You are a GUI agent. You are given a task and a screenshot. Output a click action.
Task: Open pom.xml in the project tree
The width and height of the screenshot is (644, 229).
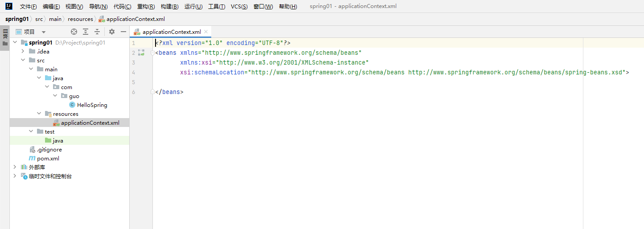coord(48,159)
